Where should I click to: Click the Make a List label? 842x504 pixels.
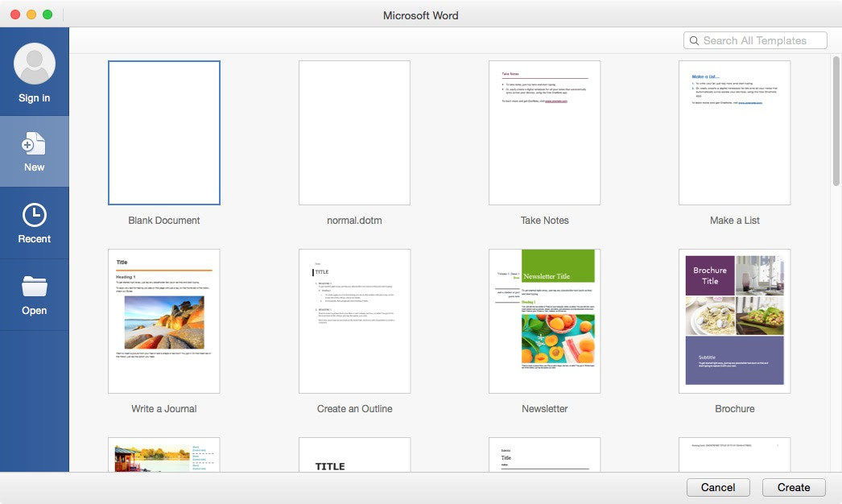(x=735, y=221)
